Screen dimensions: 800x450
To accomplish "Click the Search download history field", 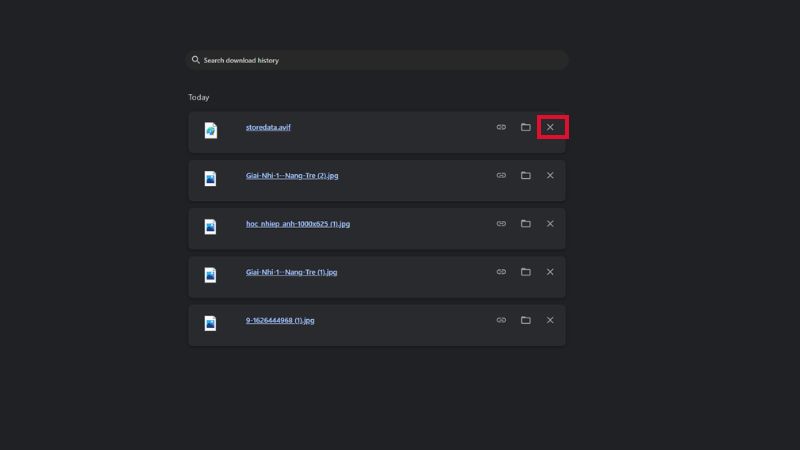I will [x=380, y=60].
